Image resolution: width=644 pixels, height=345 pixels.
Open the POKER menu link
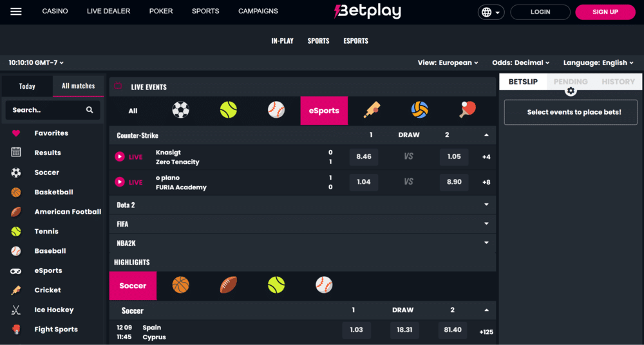[x=161, y=12]
